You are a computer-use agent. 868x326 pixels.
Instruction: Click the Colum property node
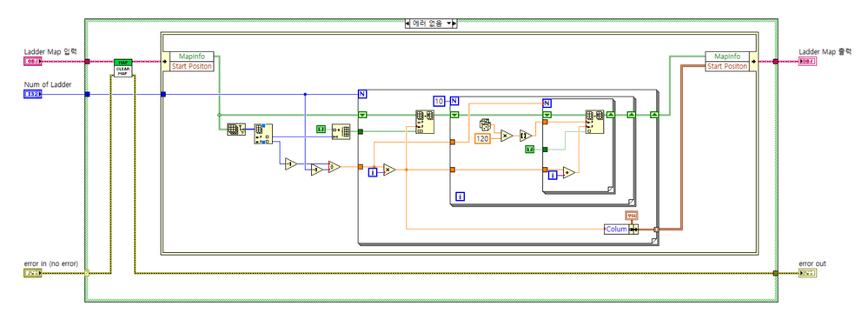coord(617,229)
